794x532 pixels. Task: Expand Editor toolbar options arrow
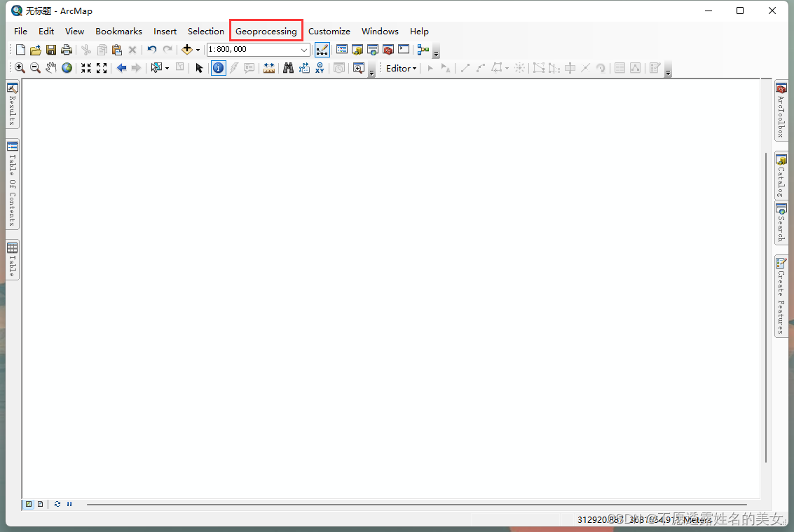point(669,70)
